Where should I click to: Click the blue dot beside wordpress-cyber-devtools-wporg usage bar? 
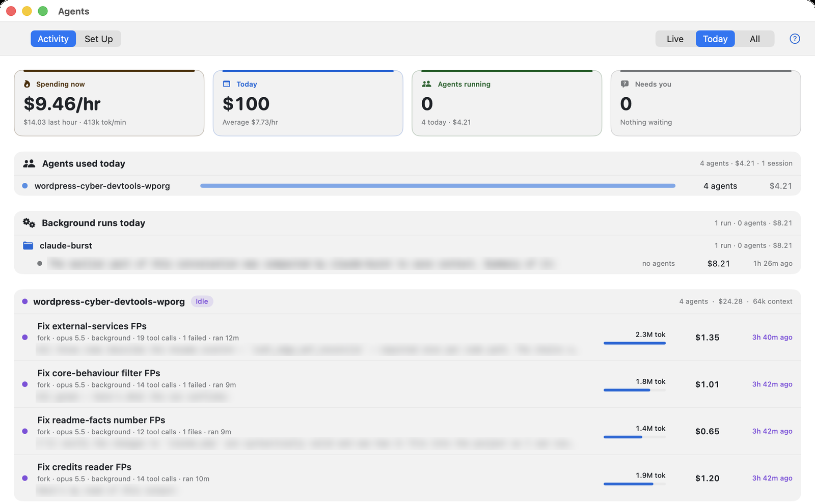coord(25,186)
